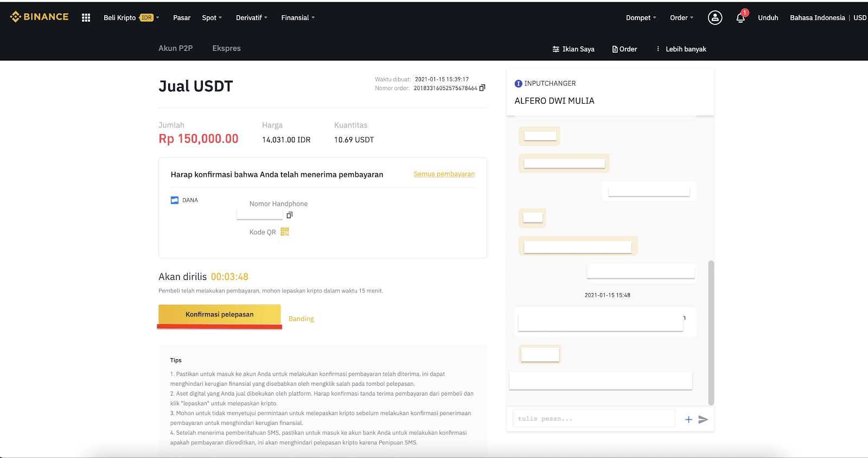
Task: Open the P2P Order page
Action: (x=625, y=49)
